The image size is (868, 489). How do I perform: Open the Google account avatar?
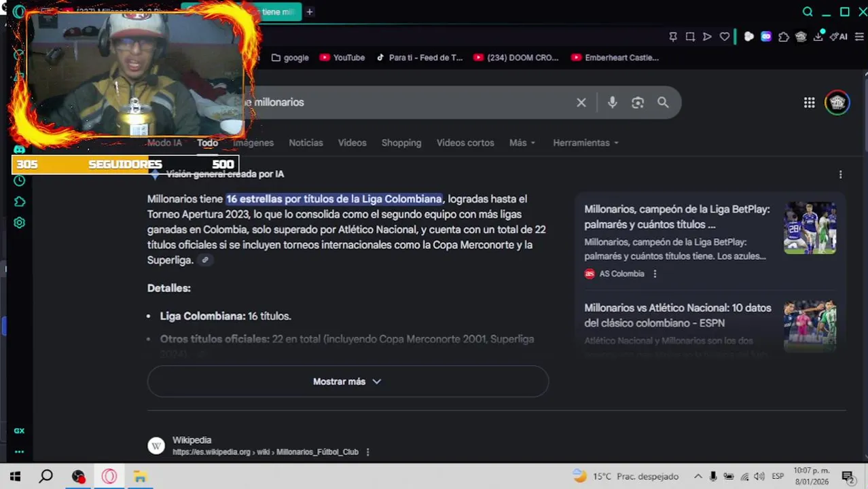[837, 103]
